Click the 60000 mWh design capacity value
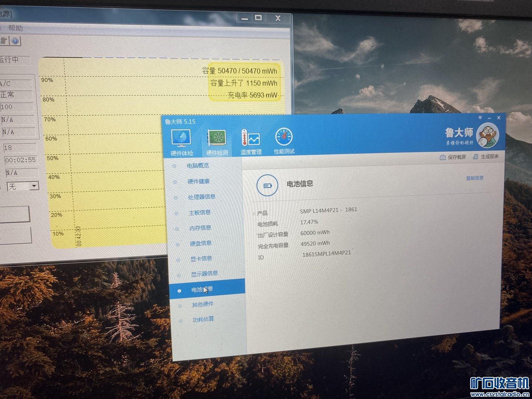 click(315, 233)
